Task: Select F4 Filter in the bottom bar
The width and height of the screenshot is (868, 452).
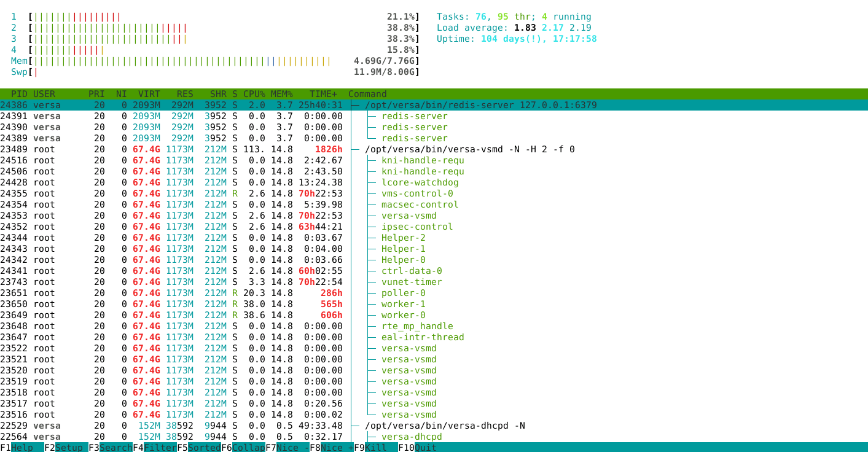Action: tap(155, 447)
